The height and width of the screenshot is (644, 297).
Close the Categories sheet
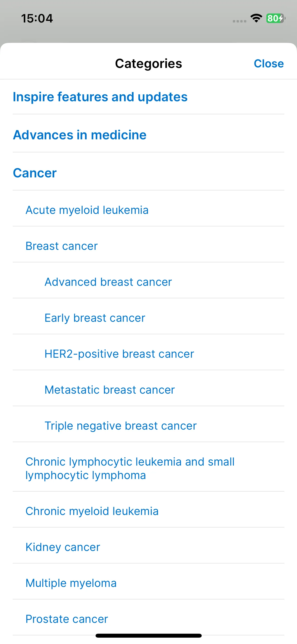(268, 64)
